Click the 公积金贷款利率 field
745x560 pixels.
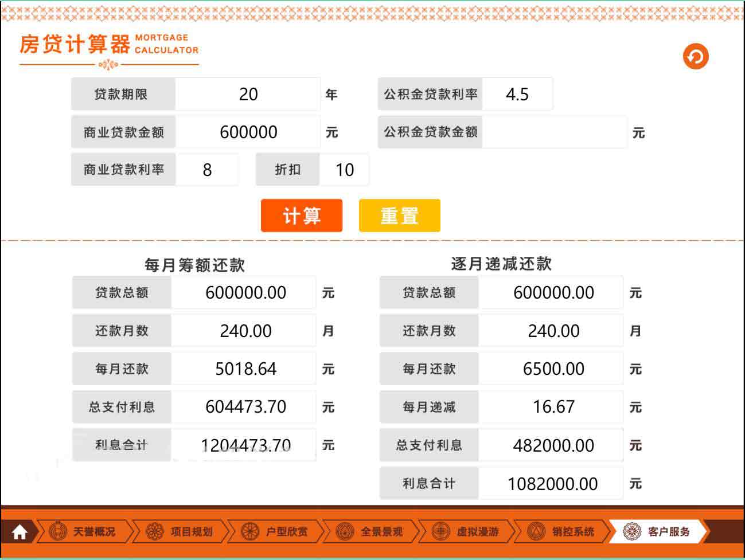pyautogui.click(x=517, y=95)
